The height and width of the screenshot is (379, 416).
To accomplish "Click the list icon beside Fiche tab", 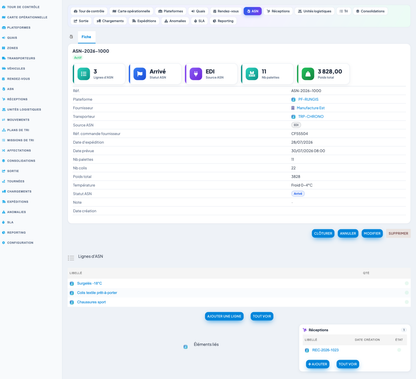I will pos(71,37).
